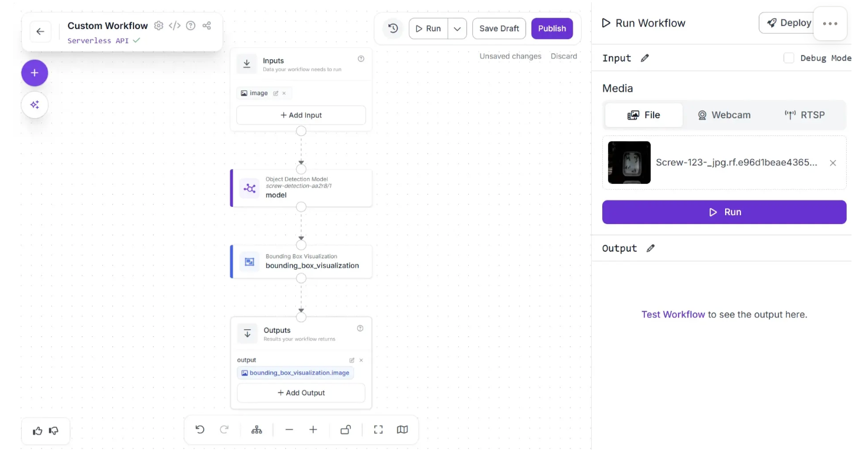This screenshot has height=461, width=868.
Task: Toggle the canvas lock icon
Action: pos(346,430)
